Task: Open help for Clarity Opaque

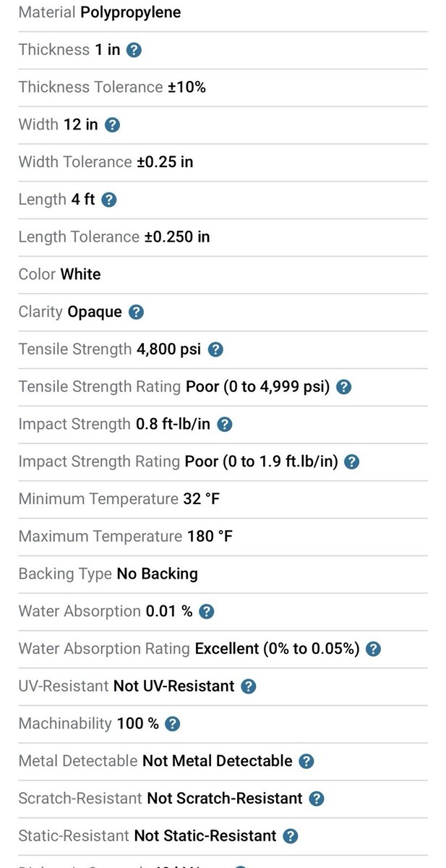Action: point(136,312)
